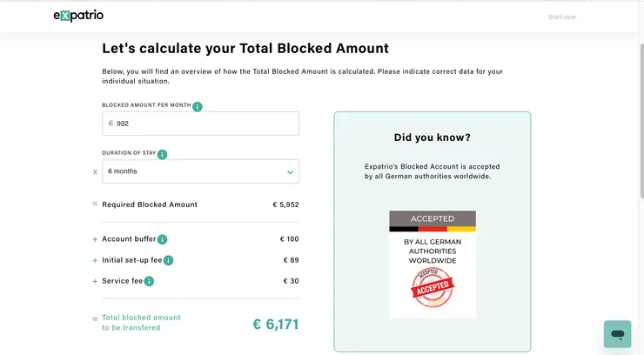Open the Duration of Stay dropdown
Screen dimensions: 644x355
[200, 171]
